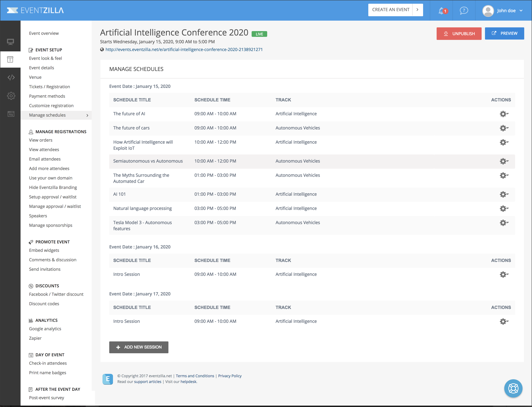
Task: Open the settings gear in left rail
Action: coord(11,96)
